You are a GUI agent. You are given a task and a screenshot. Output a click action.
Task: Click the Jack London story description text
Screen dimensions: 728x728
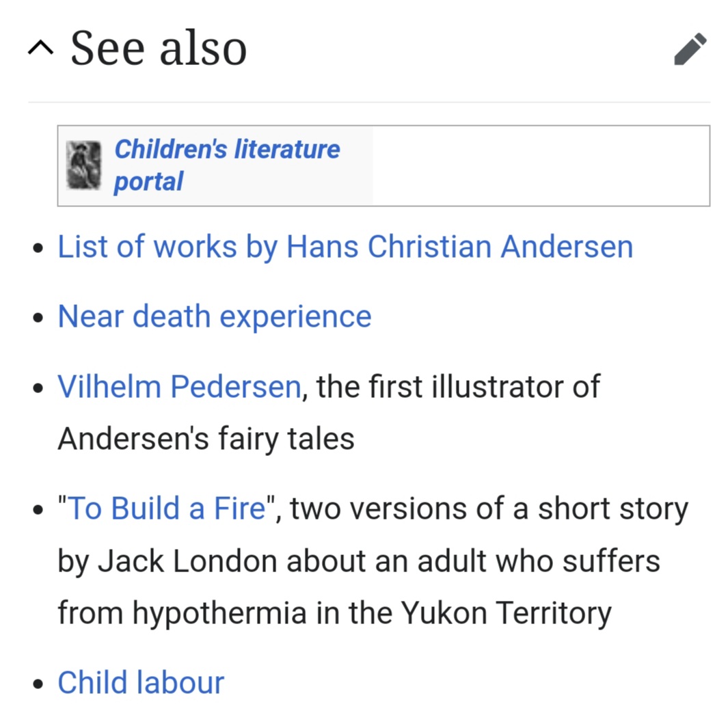(x=358, y=561)
